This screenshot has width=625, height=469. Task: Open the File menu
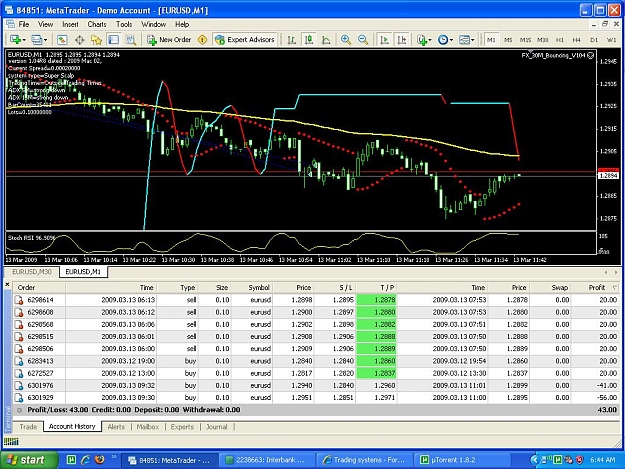point(24,24)
